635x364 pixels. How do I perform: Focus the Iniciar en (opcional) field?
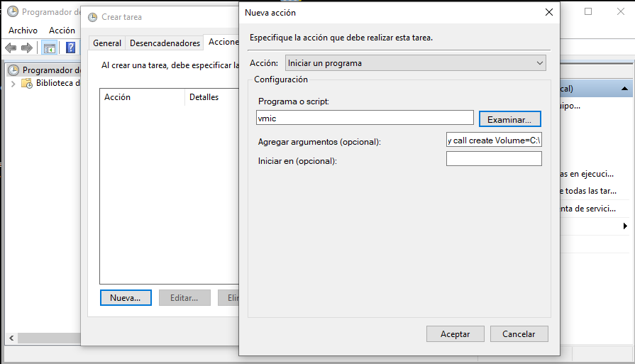coord(493,159)
